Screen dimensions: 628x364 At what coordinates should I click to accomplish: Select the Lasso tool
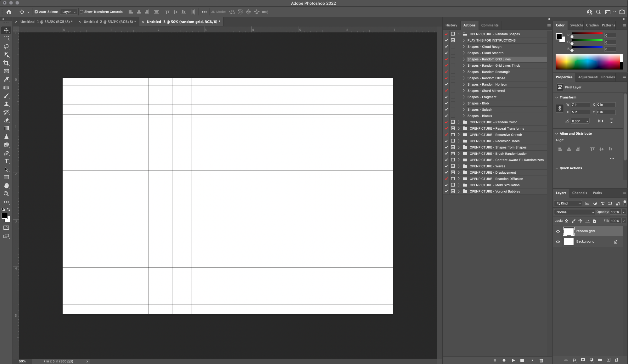pyautogui.click(x=6, y=47)
